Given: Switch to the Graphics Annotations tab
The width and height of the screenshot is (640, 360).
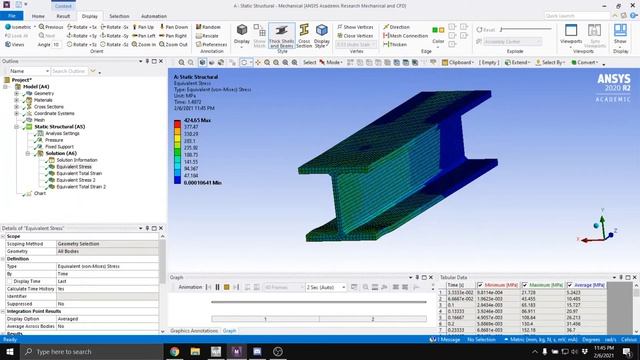Looking at the screenshot, I should tap(194, 331).
